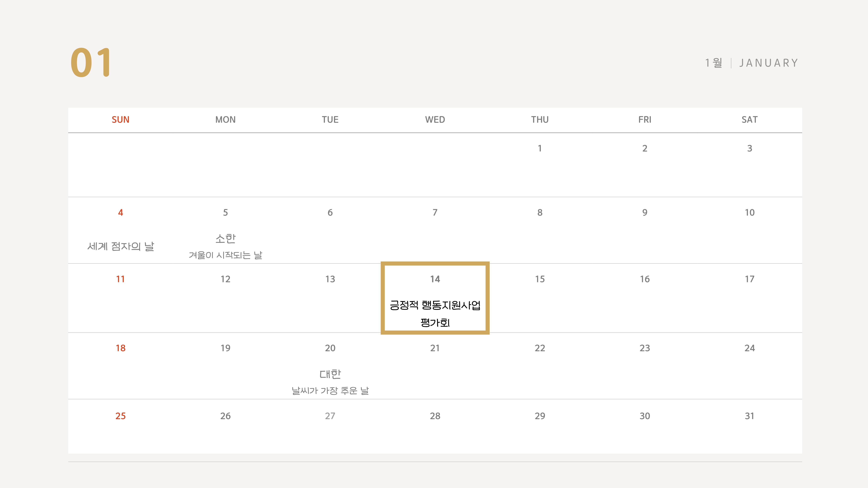
Task: Select the 1월 month label
Action: click(714, 63)
